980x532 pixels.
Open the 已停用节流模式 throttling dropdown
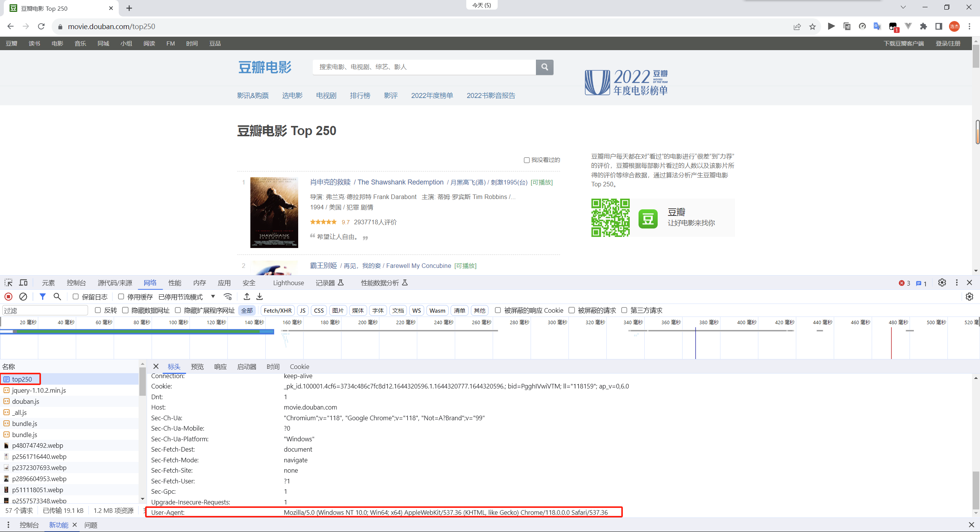tap(187, 297)
